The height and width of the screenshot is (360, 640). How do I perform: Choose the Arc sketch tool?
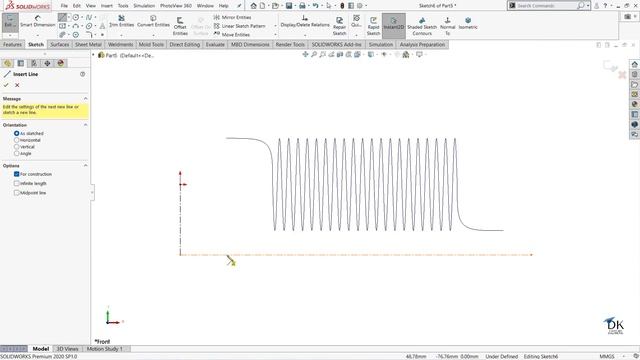point(76,26)
